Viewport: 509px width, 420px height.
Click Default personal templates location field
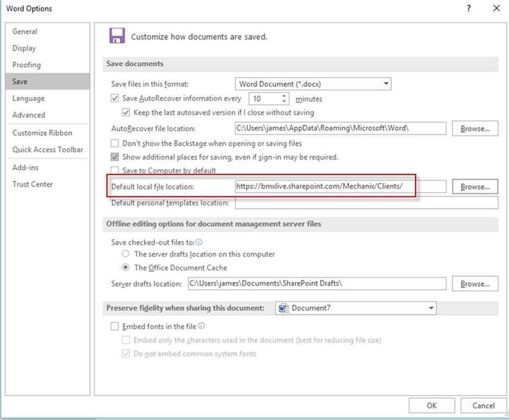(367, 203)
